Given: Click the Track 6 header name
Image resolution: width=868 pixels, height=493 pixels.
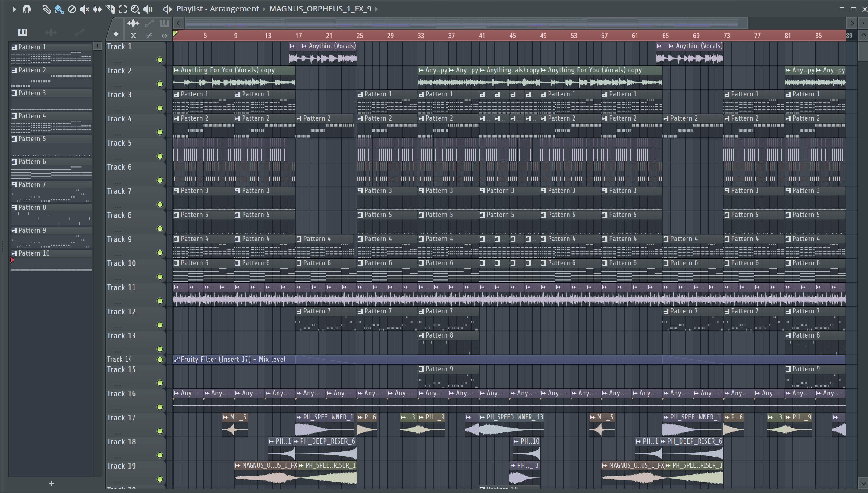Looking at the screenshot, I should pos(120,167).
